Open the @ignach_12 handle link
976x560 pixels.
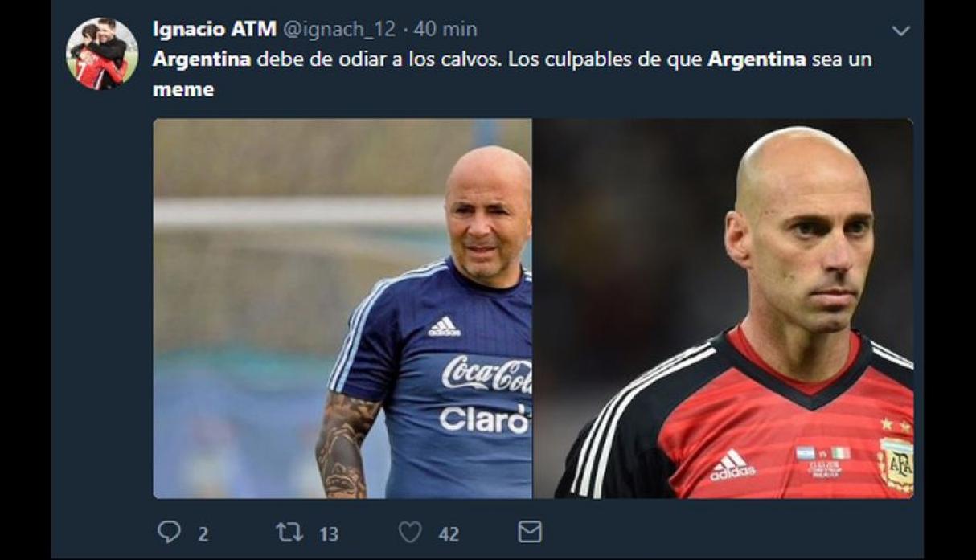click(x=338, y=30)
